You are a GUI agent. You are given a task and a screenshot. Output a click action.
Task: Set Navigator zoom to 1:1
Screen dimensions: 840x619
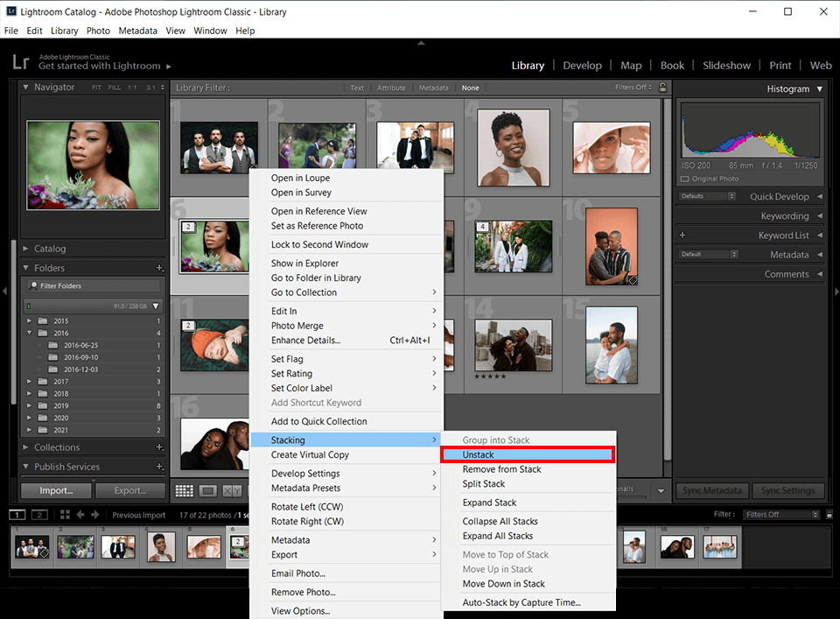132,88
